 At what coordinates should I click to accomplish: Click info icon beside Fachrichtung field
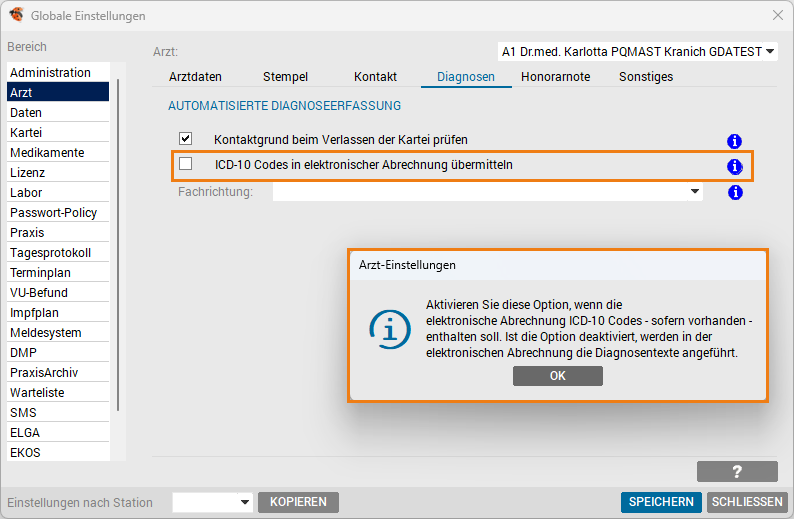(x=735, y=192)
